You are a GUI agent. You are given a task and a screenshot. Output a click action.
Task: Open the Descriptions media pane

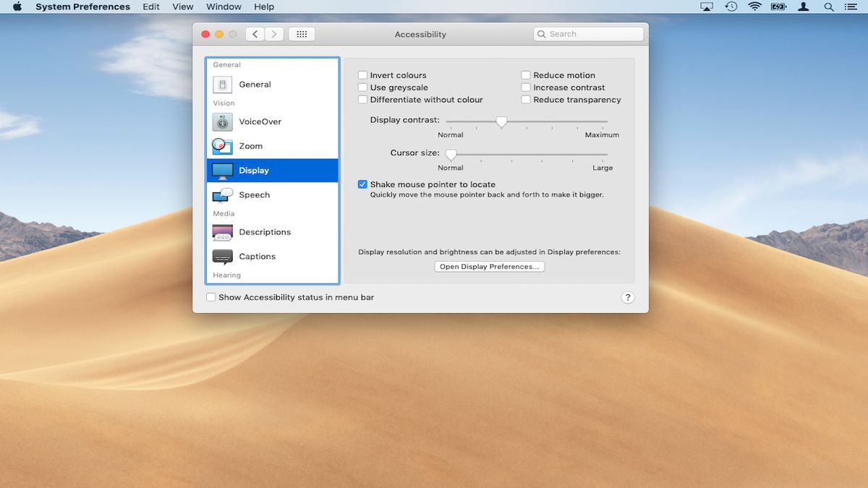click(222, 231)
